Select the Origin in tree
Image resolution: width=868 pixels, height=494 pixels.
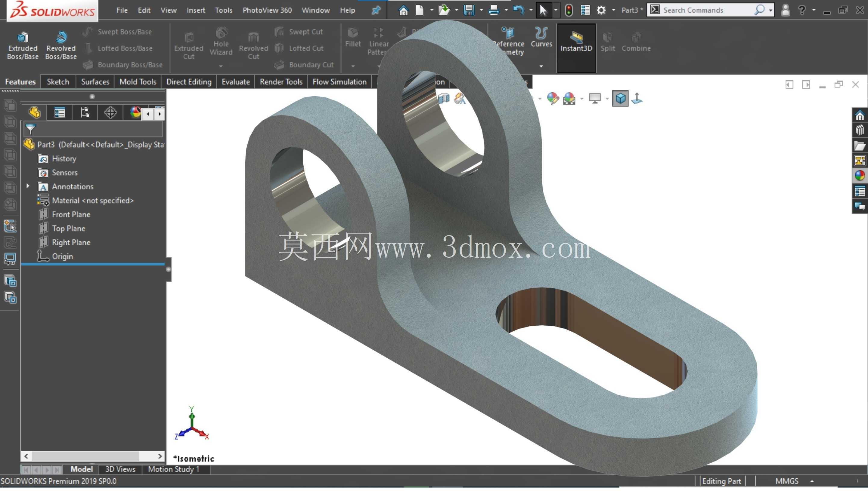click(62, 256)
